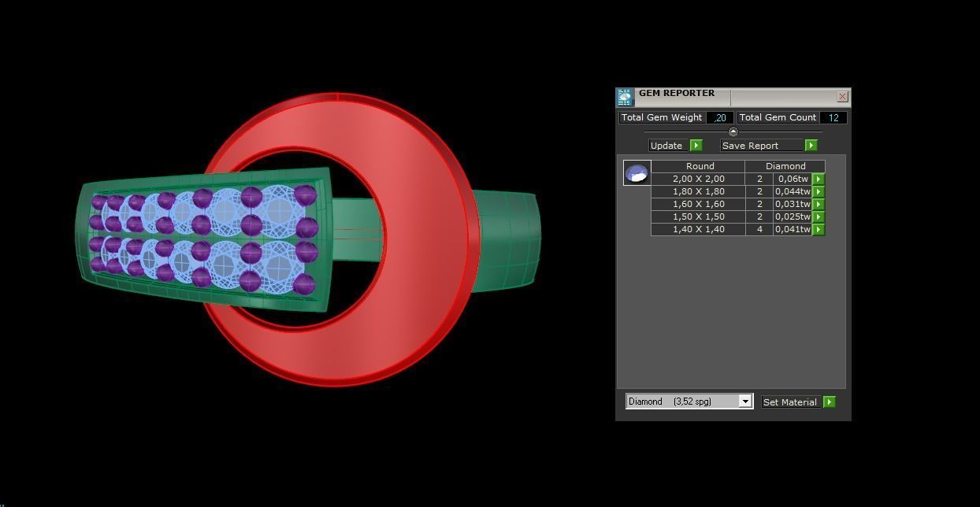Click green arrow for 1,40 X 1,40 row
Viewport: 980px width, 507px height.
819,230
